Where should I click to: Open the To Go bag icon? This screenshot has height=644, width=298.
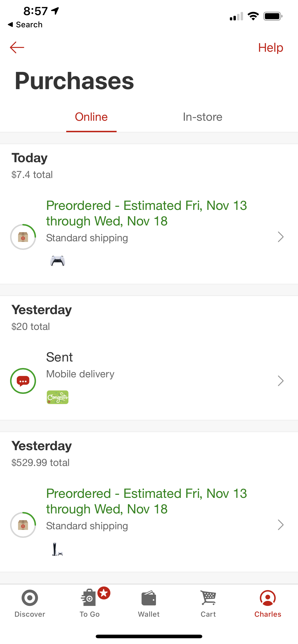tap(89, 598)
